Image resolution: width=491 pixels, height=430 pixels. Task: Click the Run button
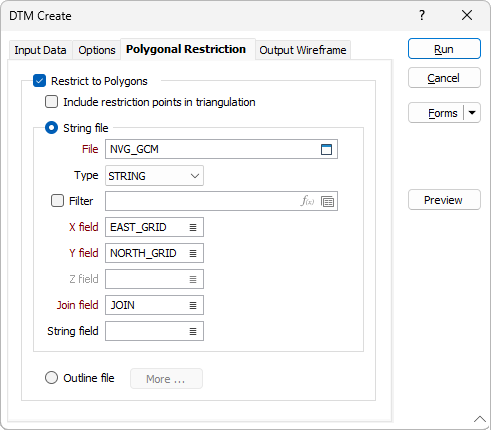[444, 49]
